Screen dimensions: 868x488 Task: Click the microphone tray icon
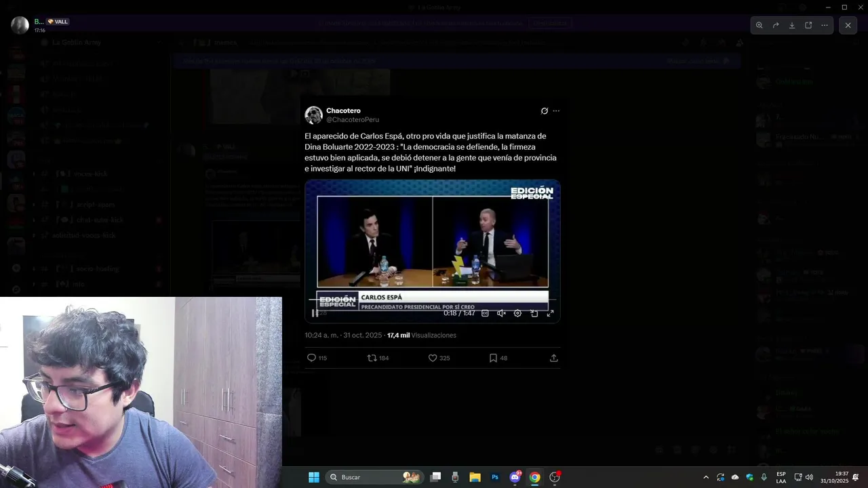coord(764,477)
